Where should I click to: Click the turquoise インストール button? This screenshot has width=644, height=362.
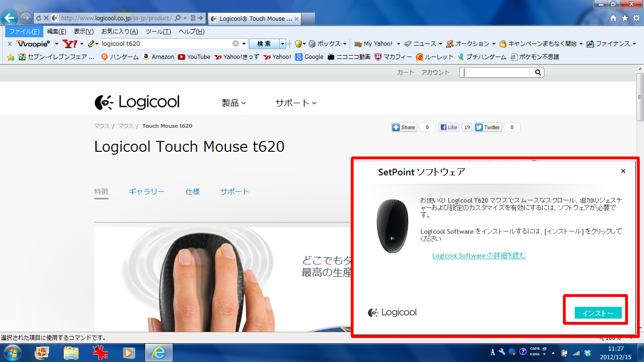(598, 313)
